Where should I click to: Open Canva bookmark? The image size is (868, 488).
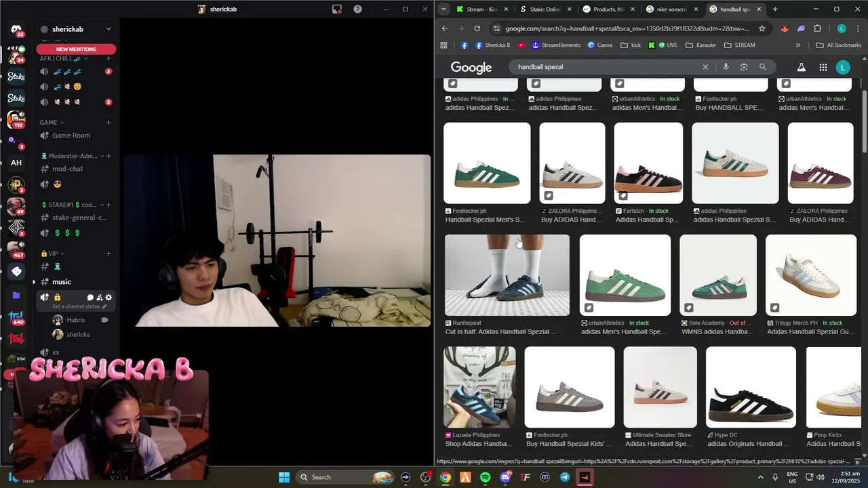point(600,45)
